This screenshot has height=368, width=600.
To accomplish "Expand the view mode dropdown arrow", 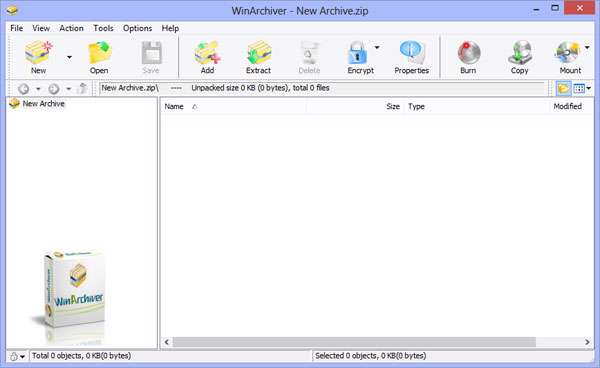I will click(x=589, y=89).
